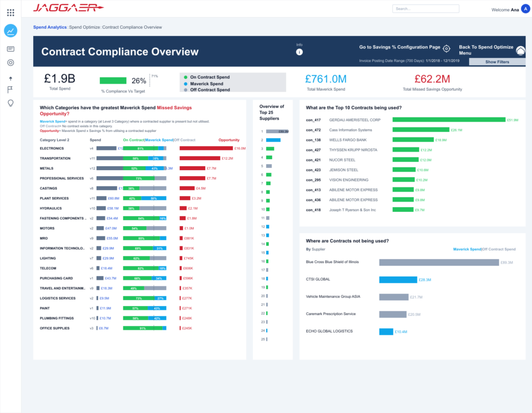Open the flag icon in sidebar

pyautogui.click(x=10, y=90)
